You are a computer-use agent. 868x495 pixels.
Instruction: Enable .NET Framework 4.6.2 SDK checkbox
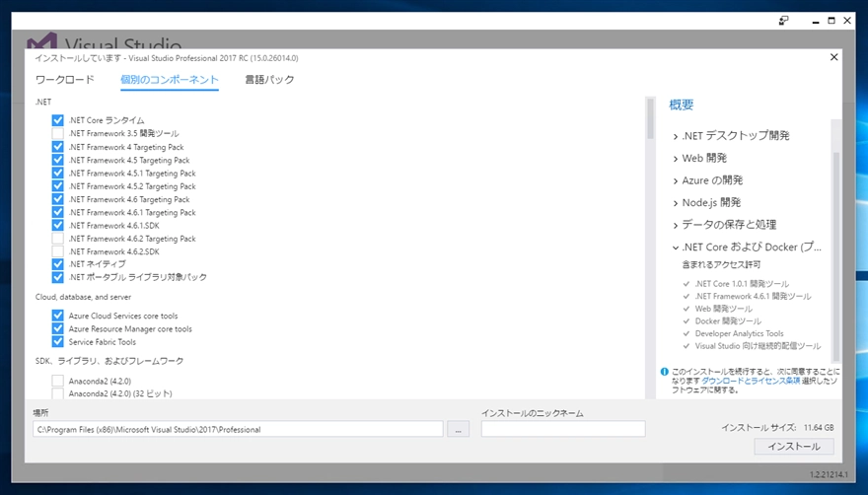[57, 251]
